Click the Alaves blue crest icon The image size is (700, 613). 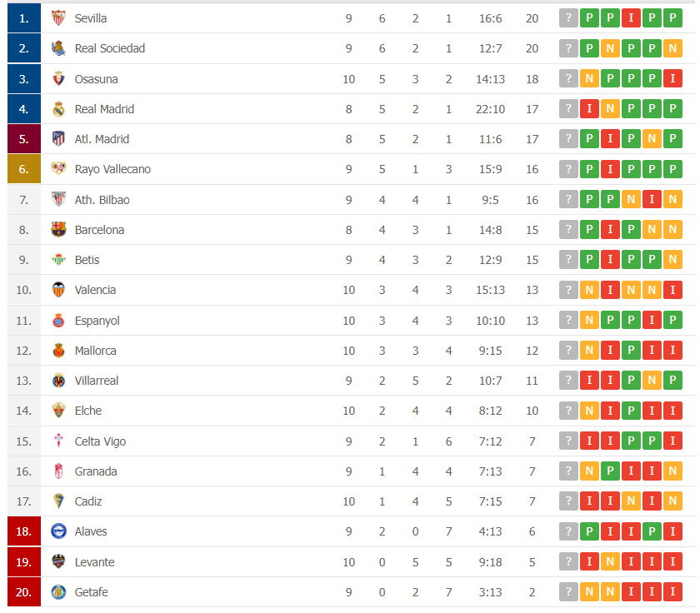click(58, 531)
